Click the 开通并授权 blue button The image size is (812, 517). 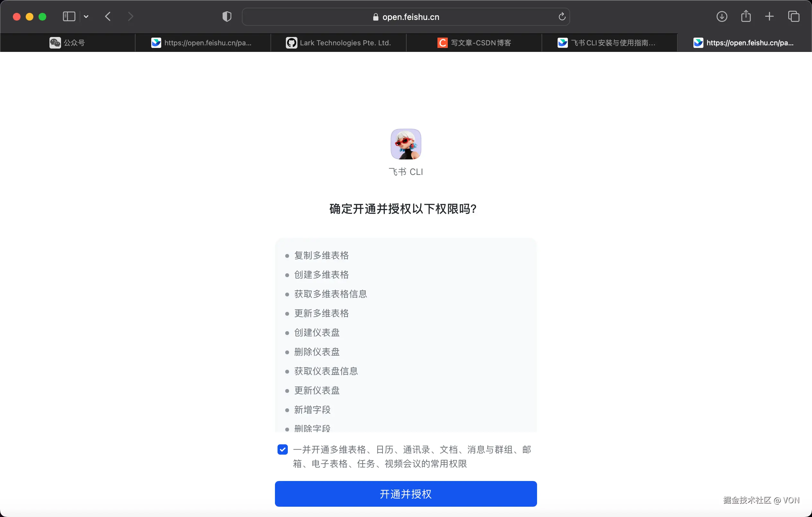point(405,494)
